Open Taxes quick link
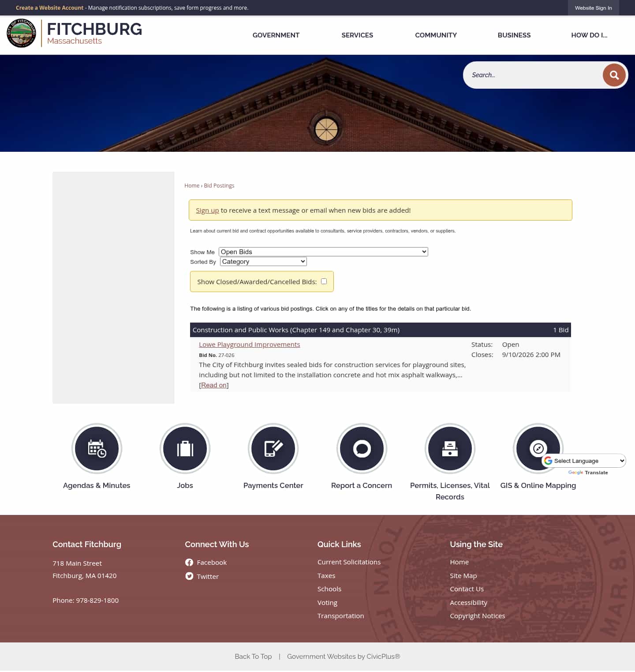Screen dimensions: 635x672 326,576
